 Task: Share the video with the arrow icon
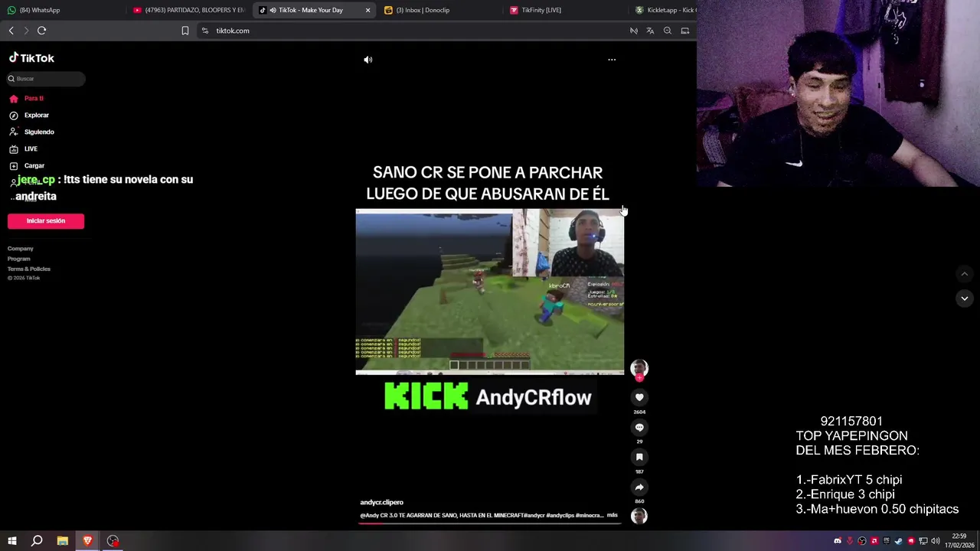[x=639, y=487]
